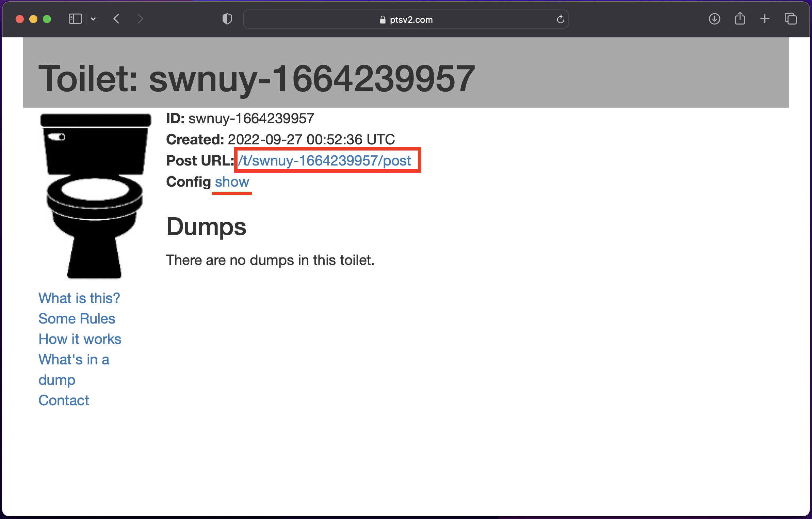
Task: Open the Share menu icon
Action: tap(740, 18)
